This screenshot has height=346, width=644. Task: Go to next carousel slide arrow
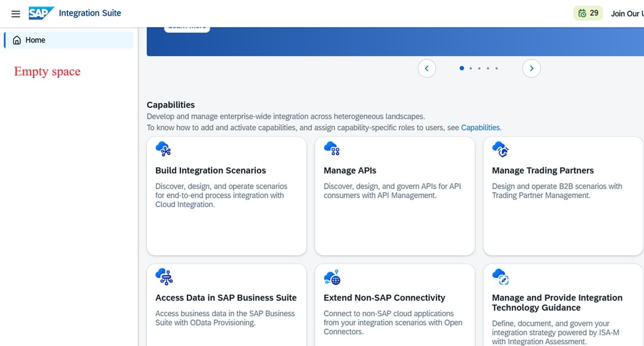531,68
